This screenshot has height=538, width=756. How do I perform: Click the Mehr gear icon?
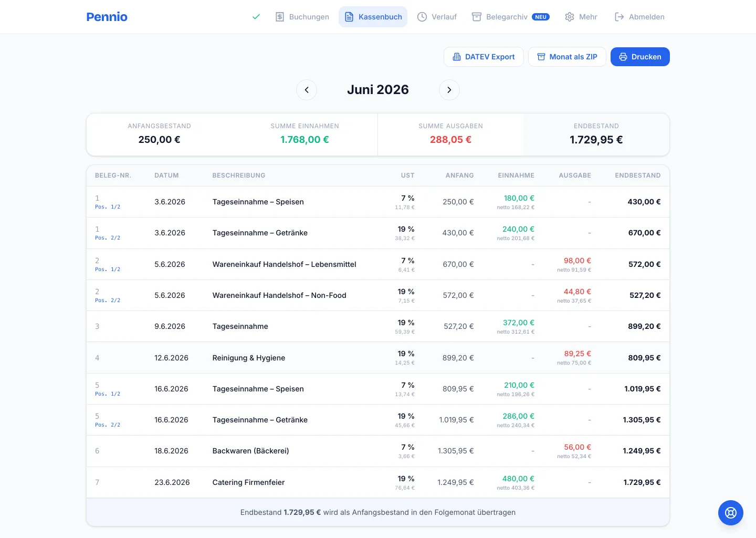[570, 17]
